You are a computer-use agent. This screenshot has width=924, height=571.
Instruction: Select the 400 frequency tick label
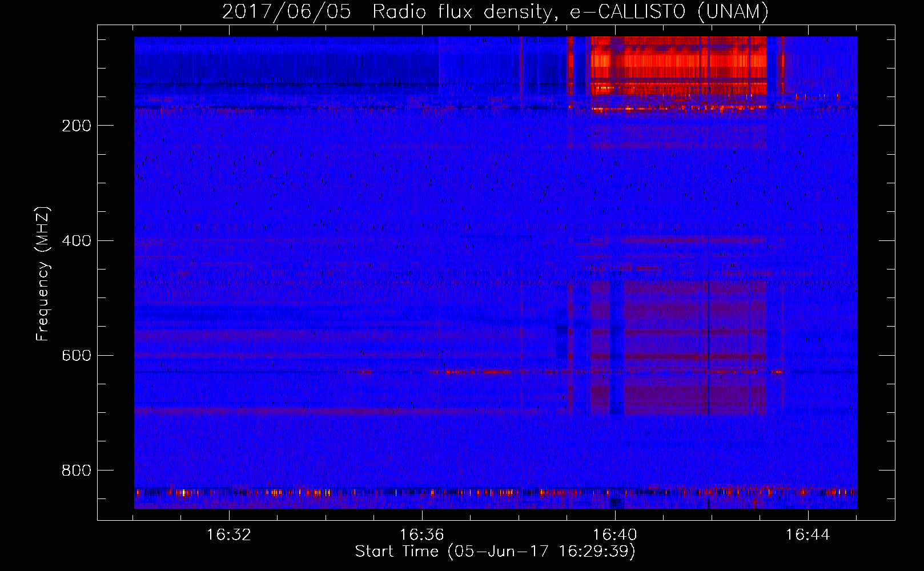77,240
